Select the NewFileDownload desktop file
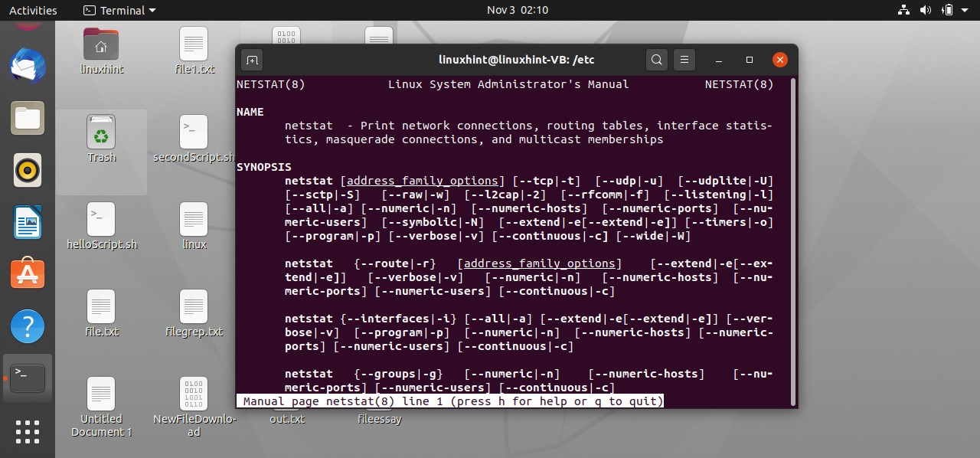This screenshot has width=980, height=458. tap(194, 407)
